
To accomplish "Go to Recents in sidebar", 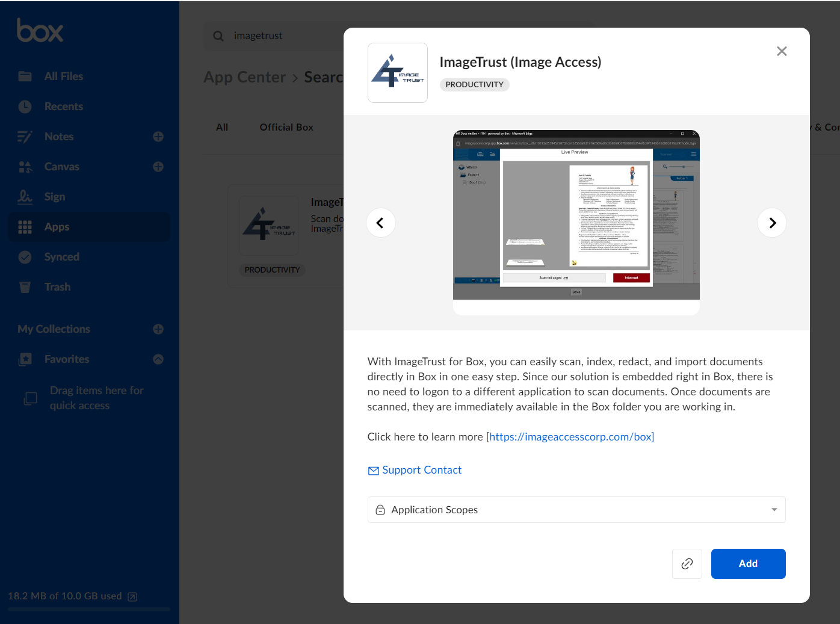I will click(x=63, y=107).
